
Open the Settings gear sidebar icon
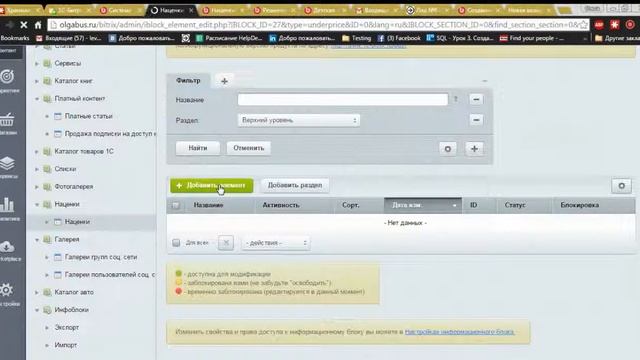(7, 290)
